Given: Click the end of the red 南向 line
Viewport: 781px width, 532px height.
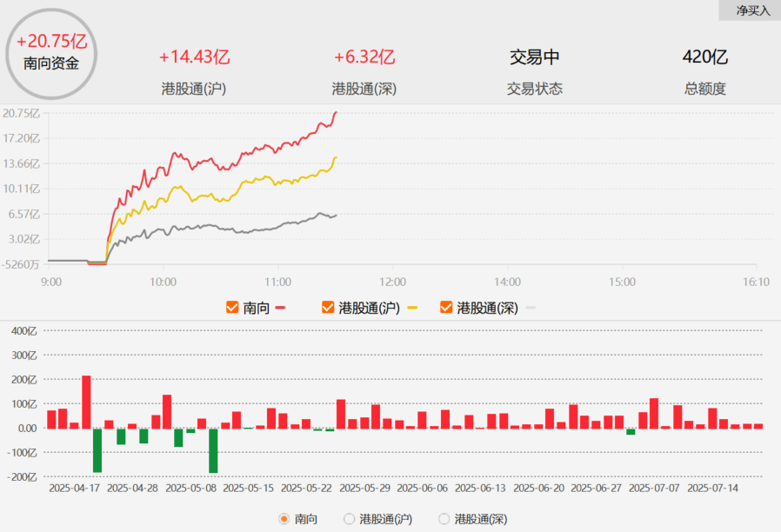Looking at the screenshot, I should [x=337, y=112].
